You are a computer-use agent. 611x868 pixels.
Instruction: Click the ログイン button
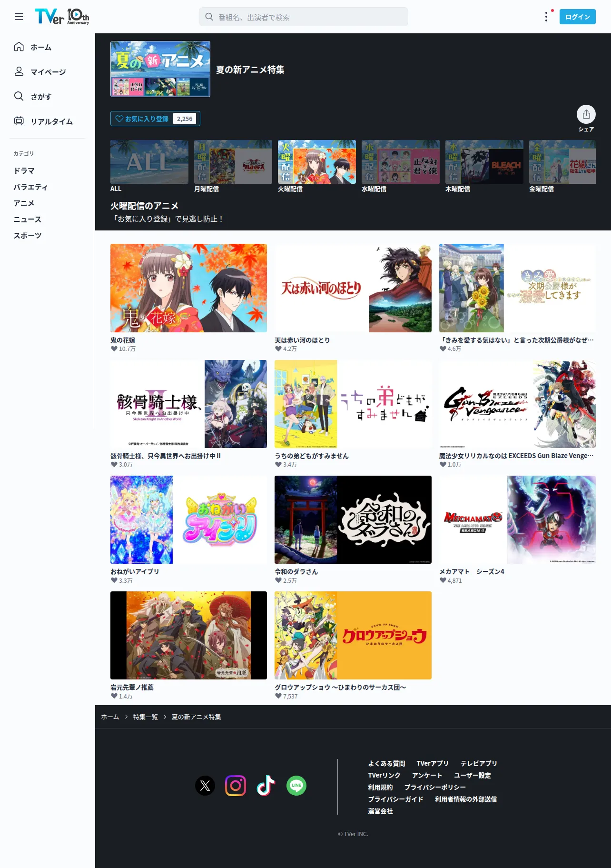pos(578,17)
